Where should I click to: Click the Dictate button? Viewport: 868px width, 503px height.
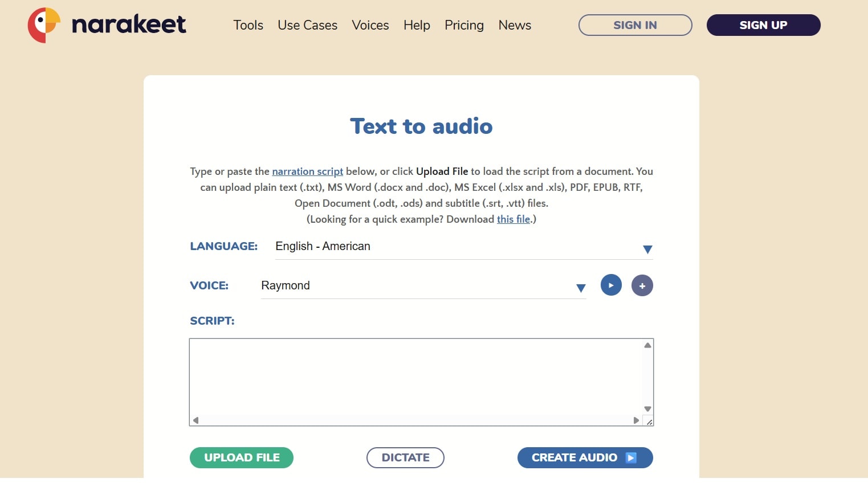(405, 457)
